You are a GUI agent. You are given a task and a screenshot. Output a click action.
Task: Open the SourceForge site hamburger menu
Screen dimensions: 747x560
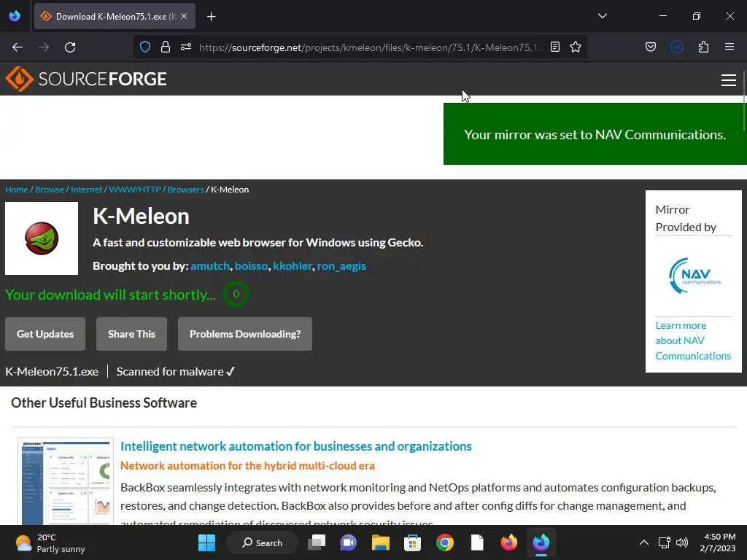(729, 80)
